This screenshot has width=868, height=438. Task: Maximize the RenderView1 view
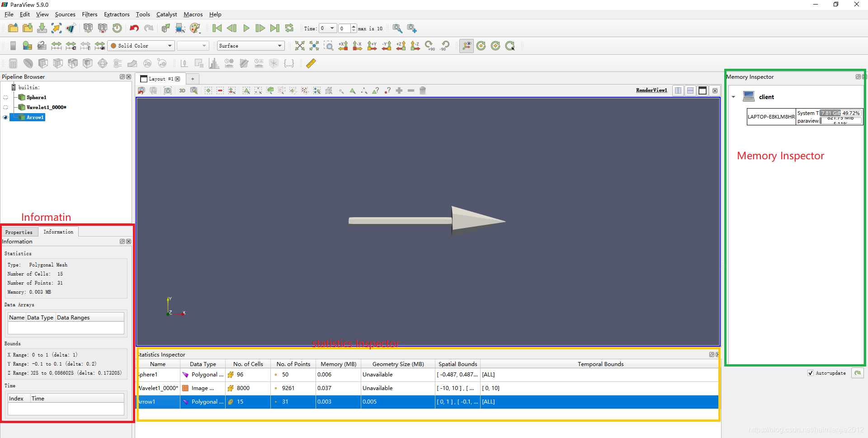(x=703, y=90)
